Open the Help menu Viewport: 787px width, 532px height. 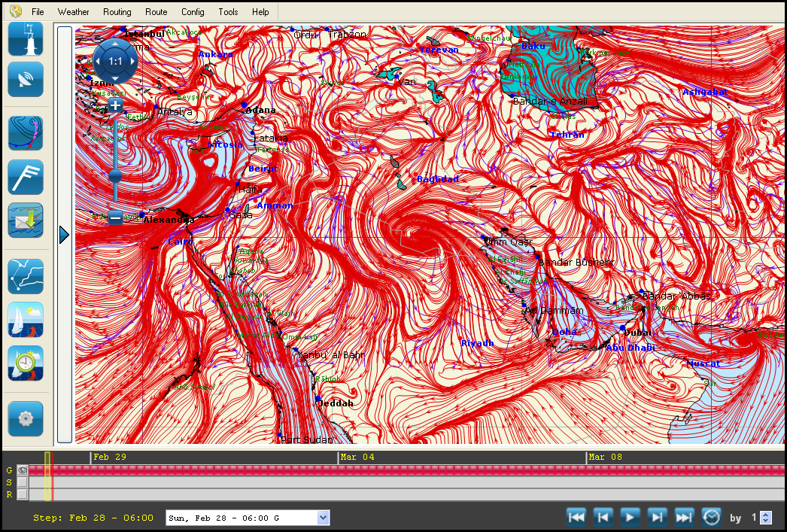260,11
